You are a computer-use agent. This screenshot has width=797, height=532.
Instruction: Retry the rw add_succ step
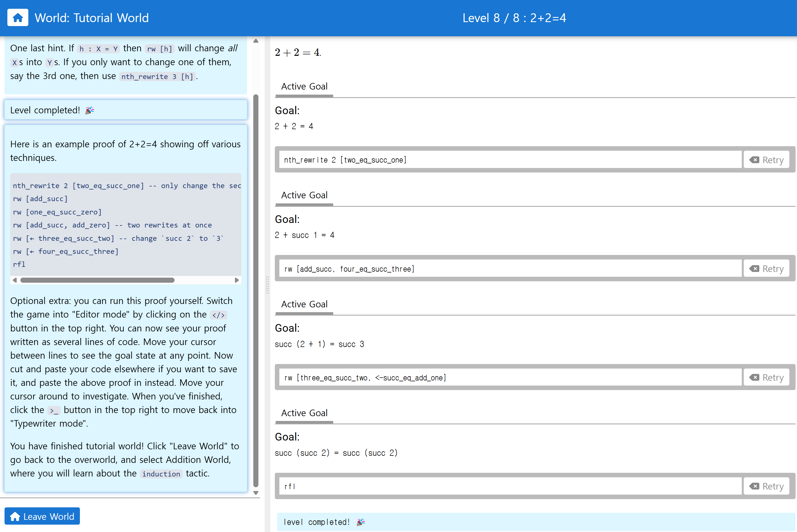pos(766,269)
